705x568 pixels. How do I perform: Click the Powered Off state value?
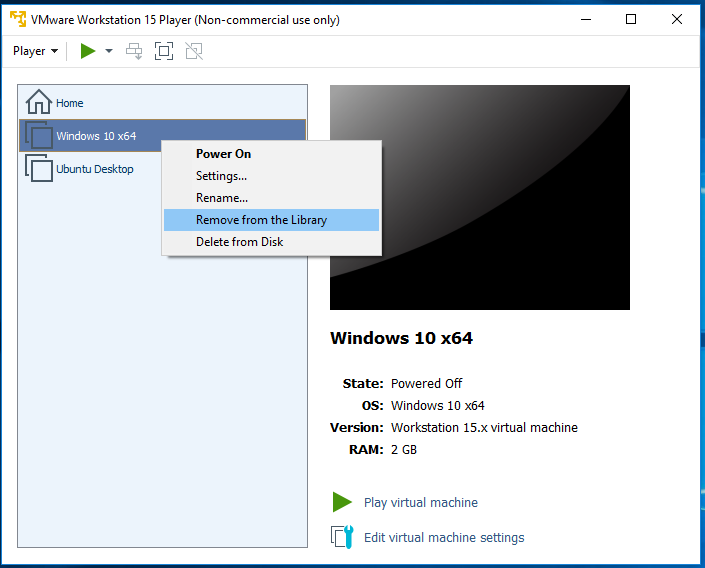[426, 384]
